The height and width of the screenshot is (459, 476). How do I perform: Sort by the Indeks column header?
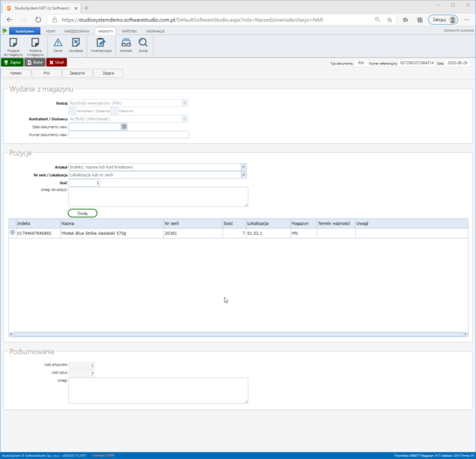click(38, 224)
